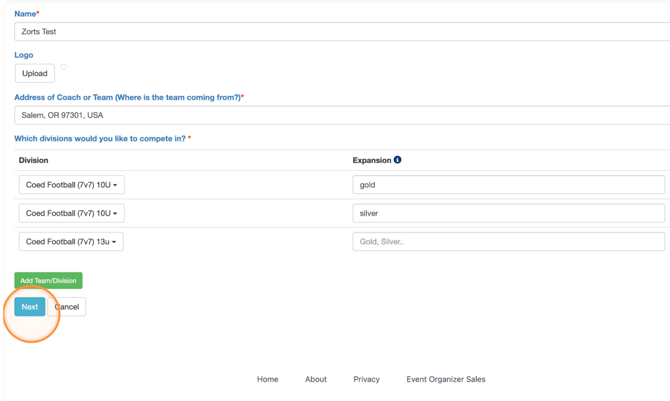Go to the Home footer link

coord(267,380)
